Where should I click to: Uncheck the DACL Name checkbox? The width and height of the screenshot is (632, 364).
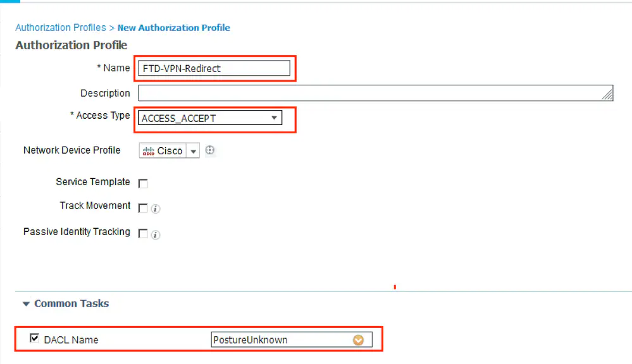point(35,339)
